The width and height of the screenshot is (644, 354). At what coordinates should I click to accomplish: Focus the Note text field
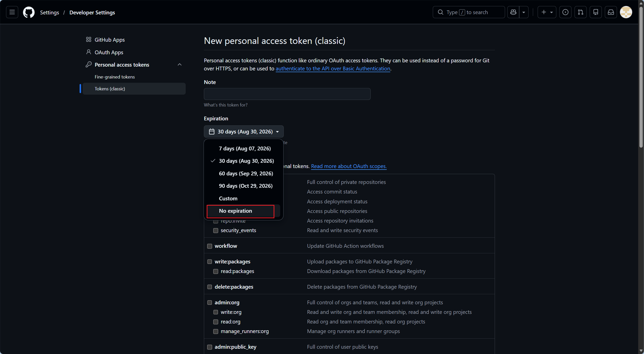pyautogui.click(x=287, y=94)
